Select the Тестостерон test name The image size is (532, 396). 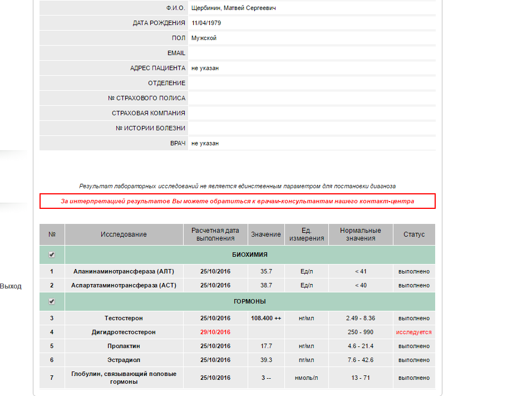point(124,318)
